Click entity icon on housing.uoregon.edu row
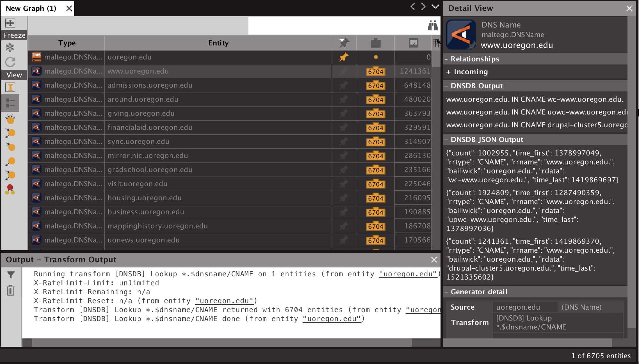The height and width of the screenshot is (364, 639). pyautogui.click(x=36, y=198)
